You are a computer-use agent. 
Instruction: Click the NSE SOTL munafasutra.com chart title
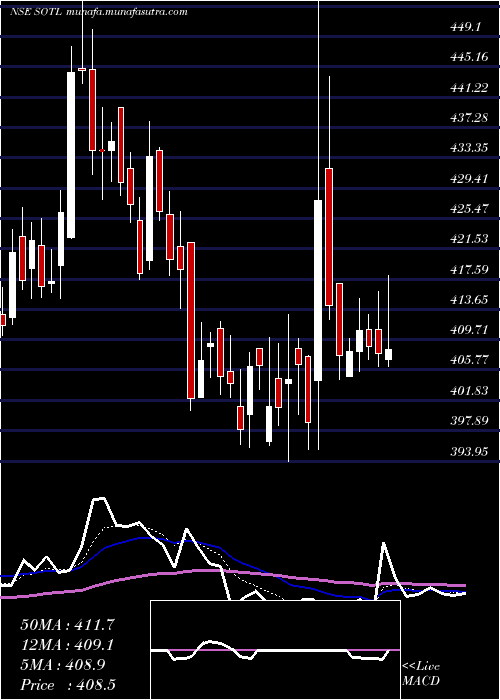pos(98,12)
